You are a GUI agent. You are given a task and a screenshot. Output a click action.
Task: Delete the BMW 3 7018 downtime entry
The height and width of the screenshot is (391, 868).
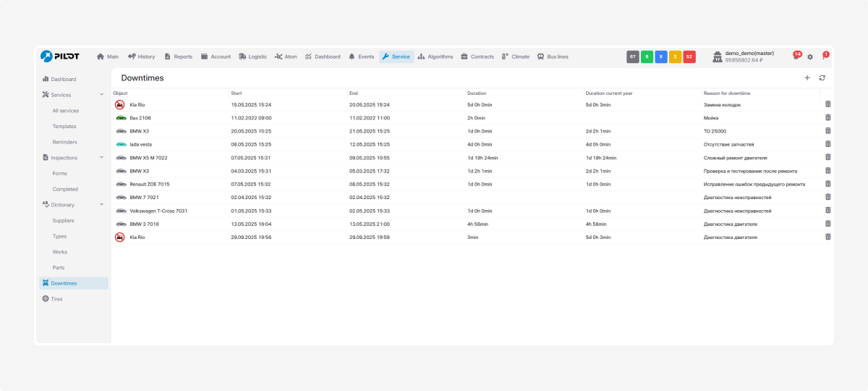(827, 224)
